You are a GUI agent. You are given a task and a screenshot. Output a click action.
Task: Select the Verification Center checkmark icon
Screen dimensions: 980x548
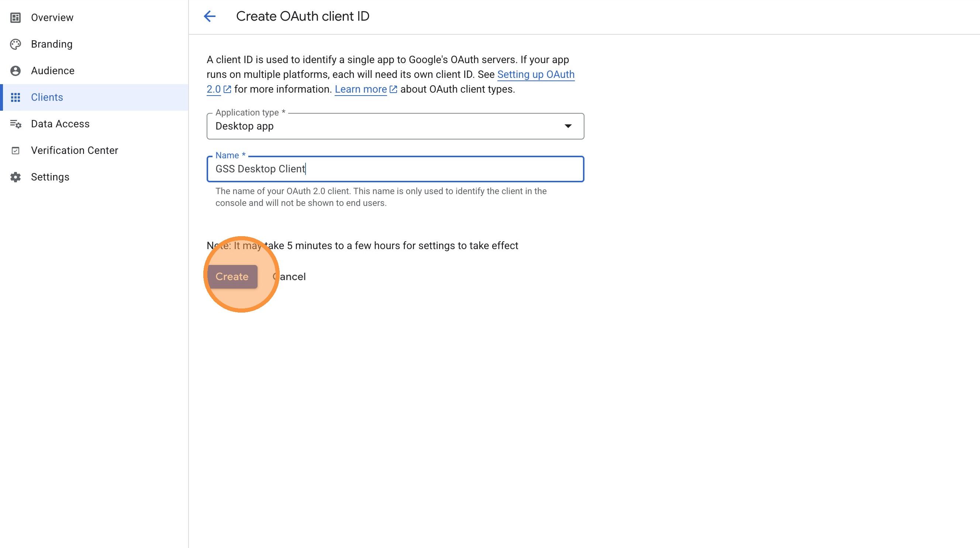(15, 150)
